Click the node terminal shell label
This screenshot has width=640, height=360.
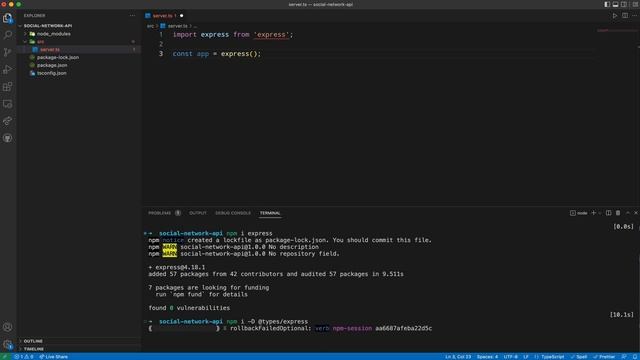[x=579, y=213]
